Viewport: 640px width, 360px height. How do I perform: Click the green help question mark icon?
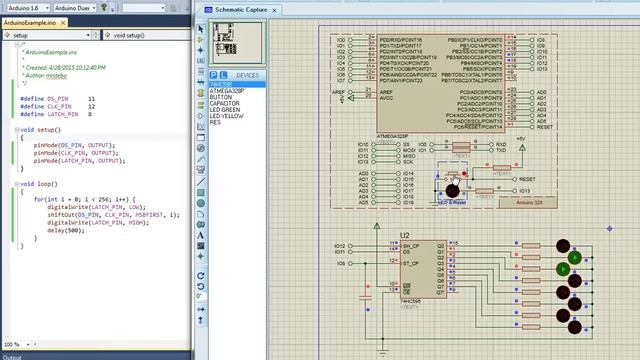pyautogui.click(x=104, y=7)
